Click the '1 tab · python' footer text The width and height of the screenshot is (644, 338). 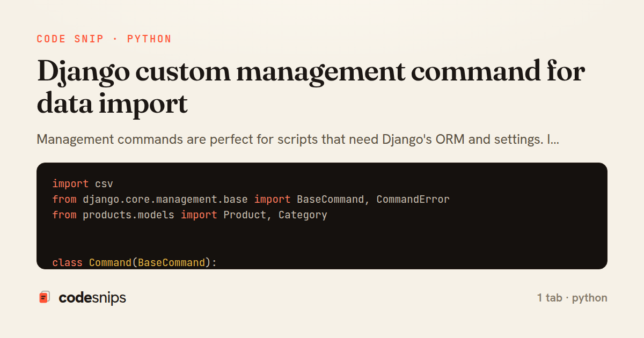(572, 298)
